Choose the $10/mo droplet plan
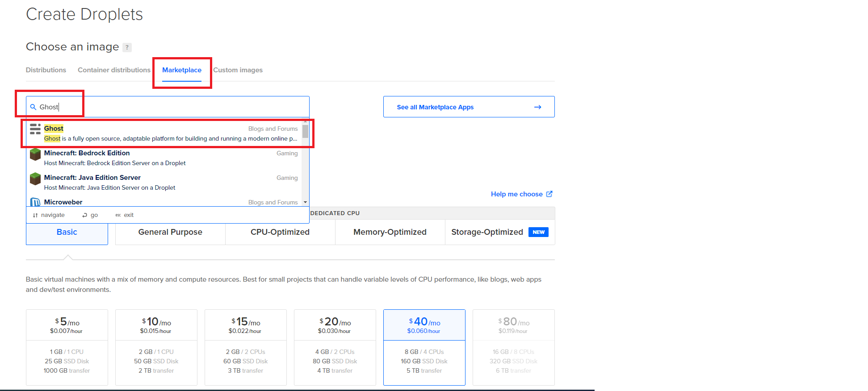Screen dimensions: 868x391 [x=156, y=347]
